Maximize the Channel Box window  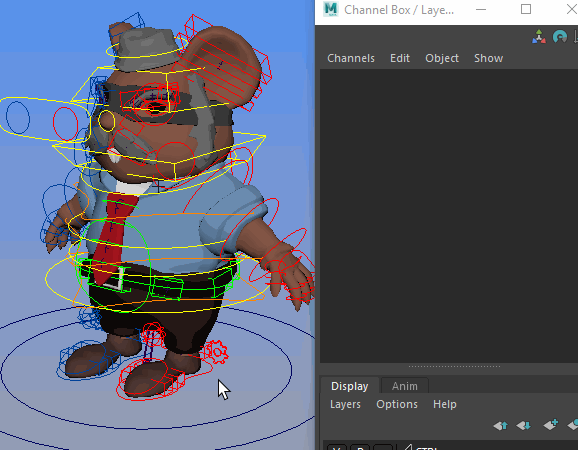click(526, 10)
